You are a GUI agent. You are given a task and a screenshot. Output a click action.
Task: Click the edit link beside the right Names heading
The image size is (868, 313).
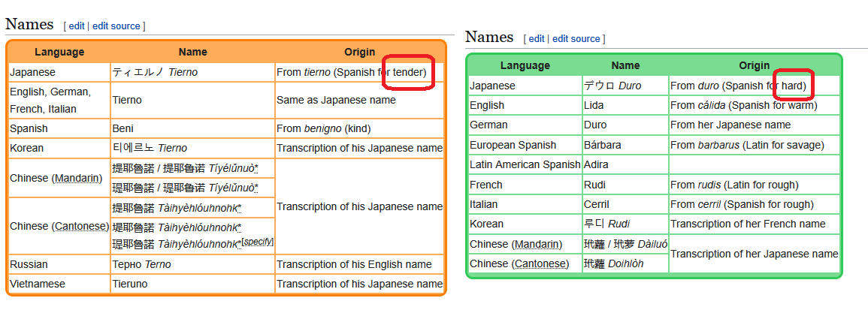click(537, 39)
